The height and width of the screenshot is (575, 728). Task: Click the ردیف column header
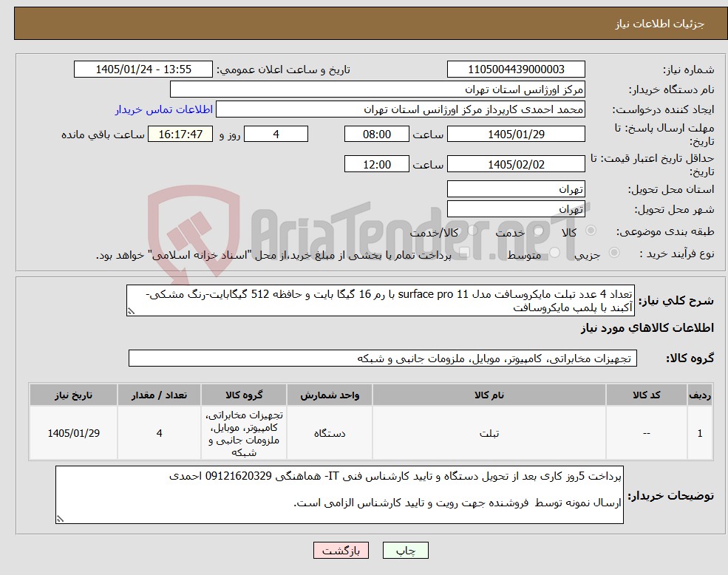(700, 395)
